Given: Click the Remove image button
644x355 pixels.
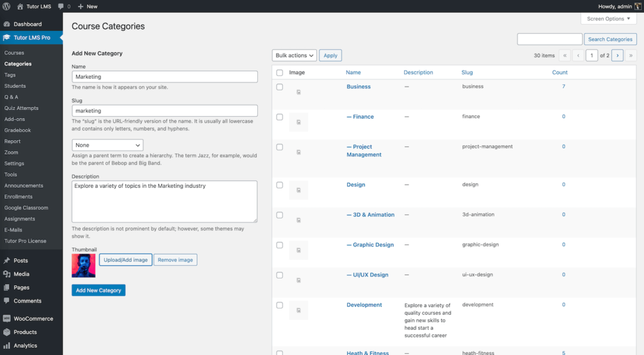Looking at the screenshot, I should [x=175, y=259].
